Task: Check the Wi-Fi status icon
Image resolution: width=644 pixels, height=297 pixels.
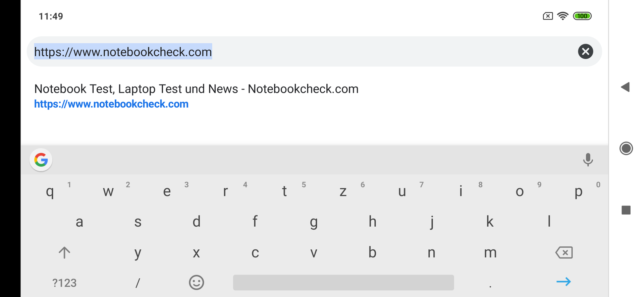Action: pos(562,16)
